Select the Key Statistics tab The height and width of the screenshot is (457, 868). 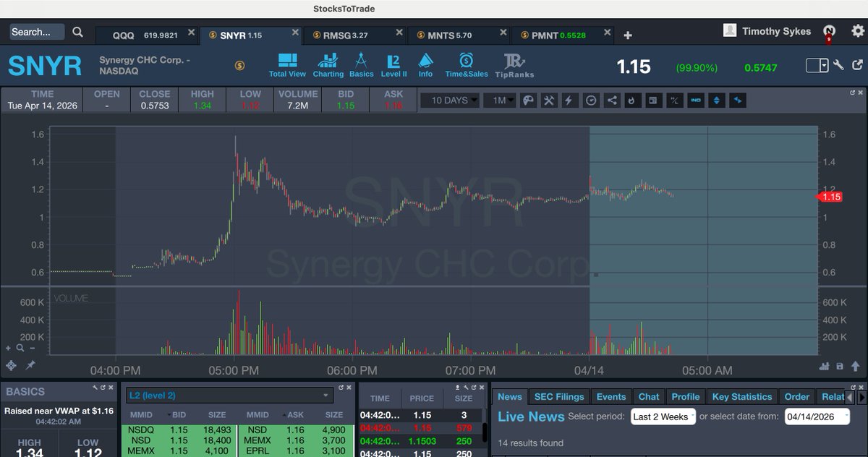coord(742,396)
